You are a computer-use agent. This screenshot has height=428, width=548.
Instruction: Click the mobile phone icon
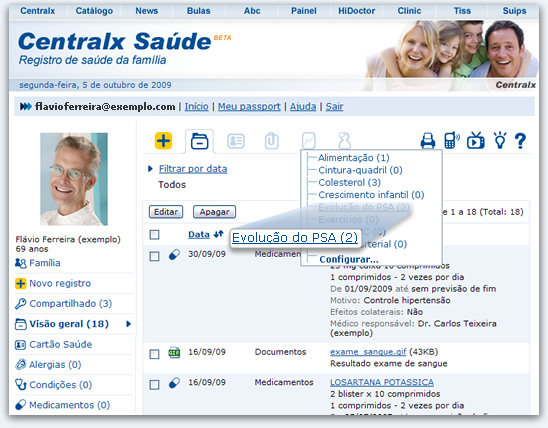click(452, 140)
